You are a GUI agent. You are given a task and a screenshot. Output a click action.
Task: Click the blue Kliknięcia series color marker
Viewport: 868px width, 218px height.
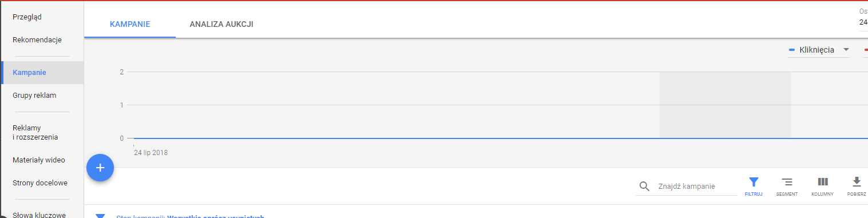point(792,50)
